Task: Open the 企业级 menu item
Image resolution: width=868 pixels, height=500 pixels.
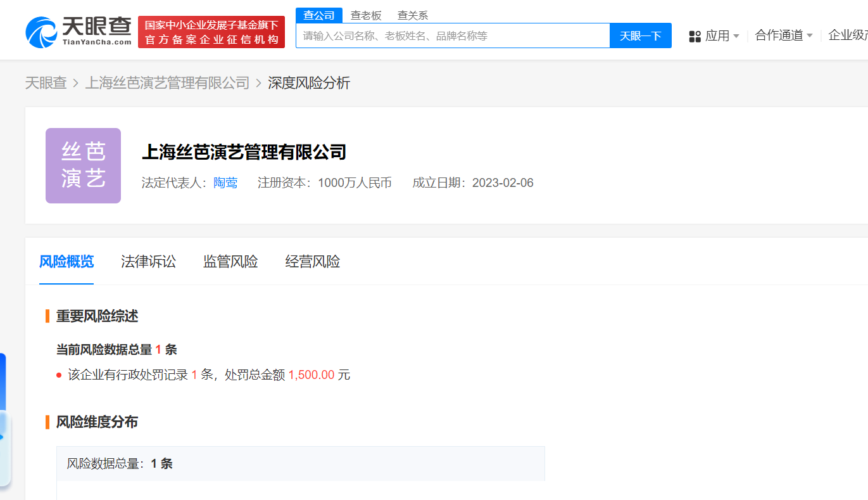Action: point(848,35)
